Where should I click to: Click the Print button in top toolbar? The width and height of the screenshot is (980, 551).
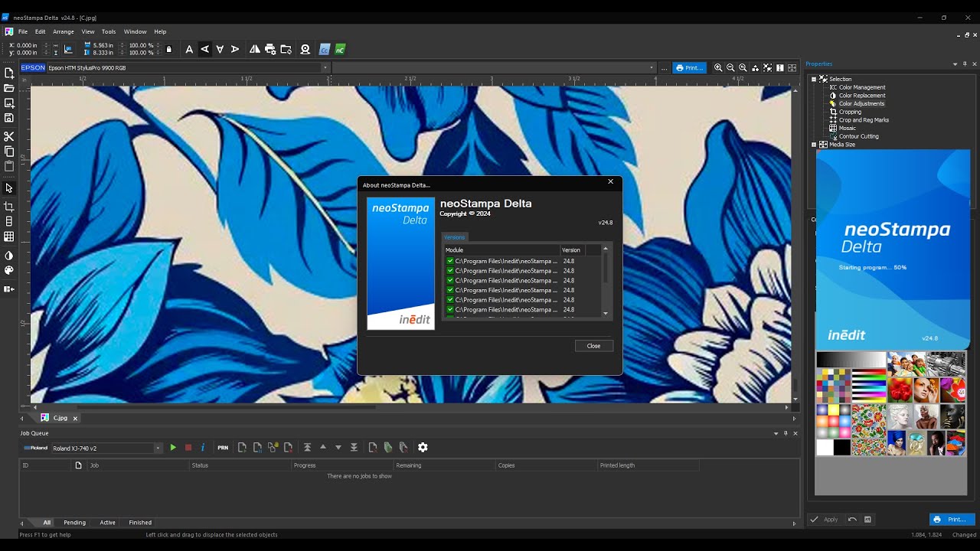click(x=689, y=67)
